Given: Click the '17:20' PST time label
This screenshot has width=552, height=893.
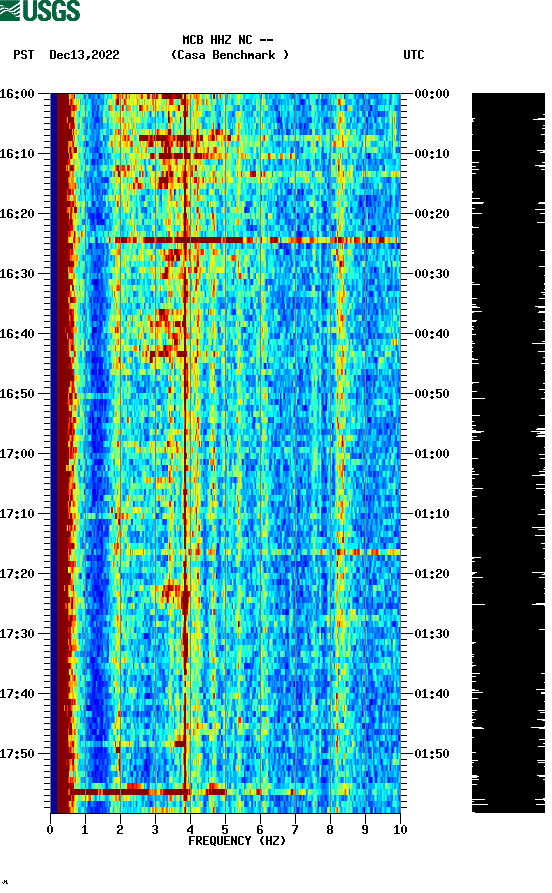Looking at the screenshot, I should 17,574.
